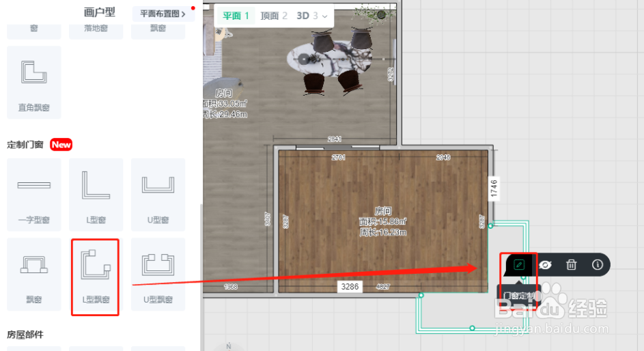Click the 房间 33.05㎡ room label
The image size is (644, 351).
tap(225, 103)
